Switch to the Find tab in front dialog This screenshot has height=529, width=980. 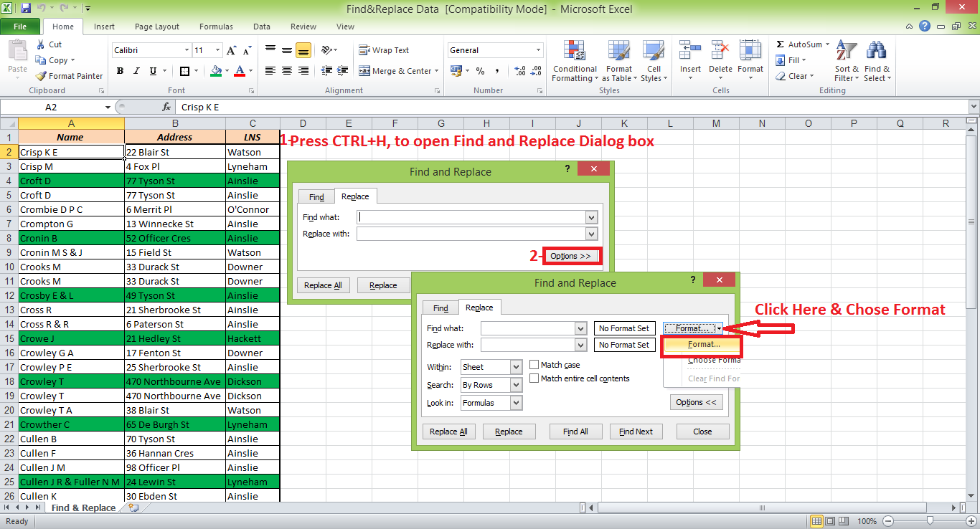[x=440, y=308]
